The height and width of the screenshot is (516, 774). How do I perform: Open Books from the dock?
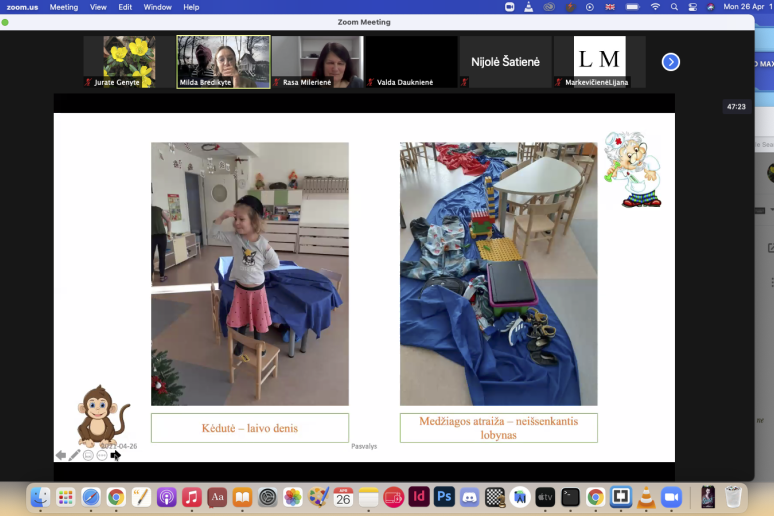[x=242, y=497]
